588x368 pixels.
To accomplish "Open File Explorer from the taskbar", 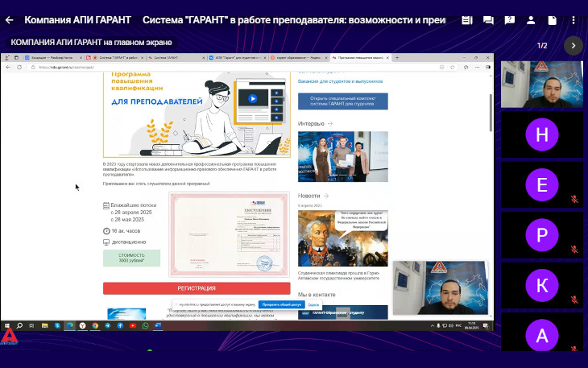I will [44, 325].
